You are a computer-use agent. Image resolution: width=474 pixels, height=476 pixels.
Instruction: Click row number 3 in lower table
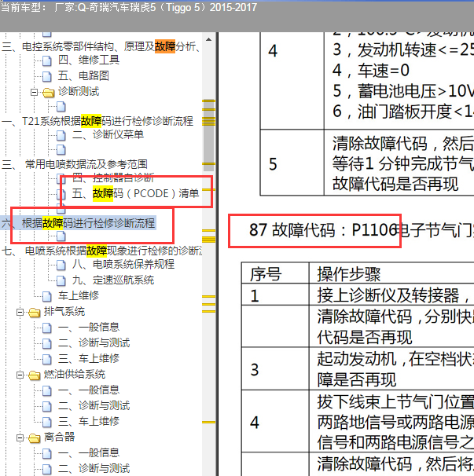tap(255, 370)
